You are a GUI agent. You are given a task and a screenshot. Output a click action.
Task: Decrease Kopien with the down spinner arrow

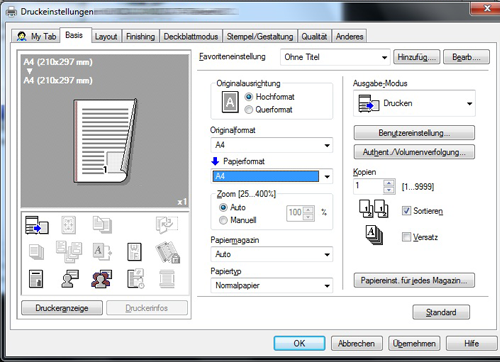point(389,190)
